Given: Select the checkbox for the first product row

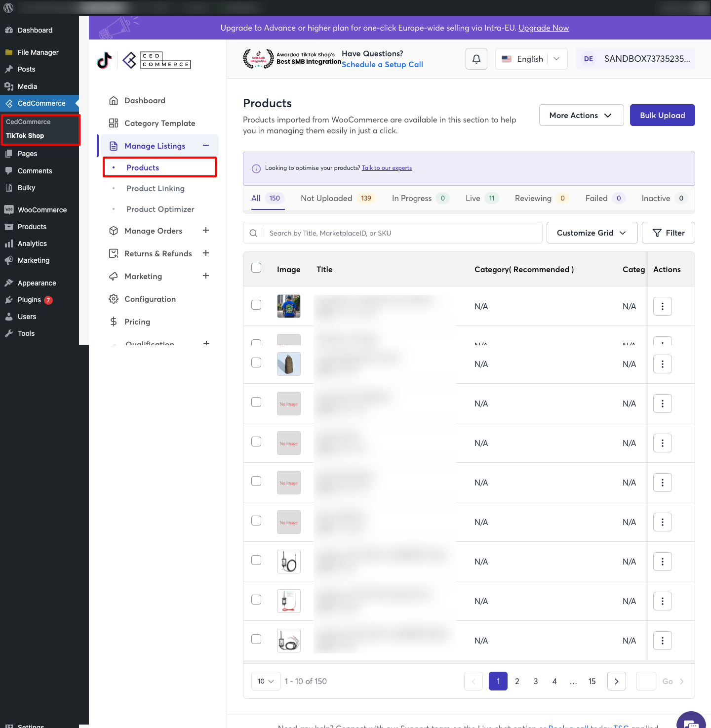Looking at the screenshot, I should [256, 305].
